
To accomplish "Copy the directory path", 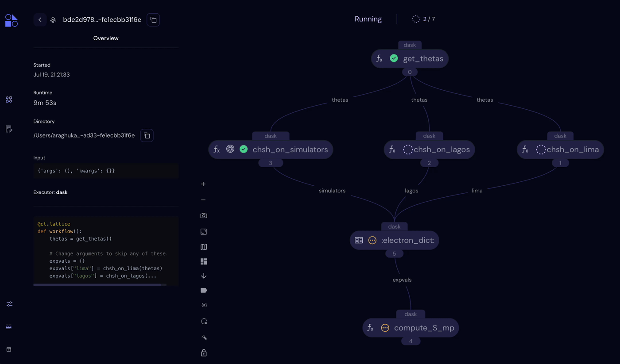I will [x=147, y=135].
